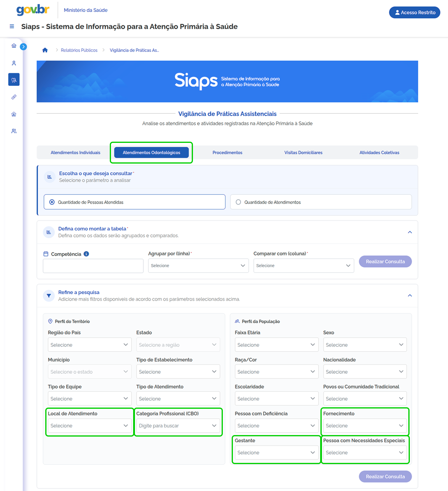Select the tooth icon in the sidebar

pyautogui.click(x=14, y=80)
